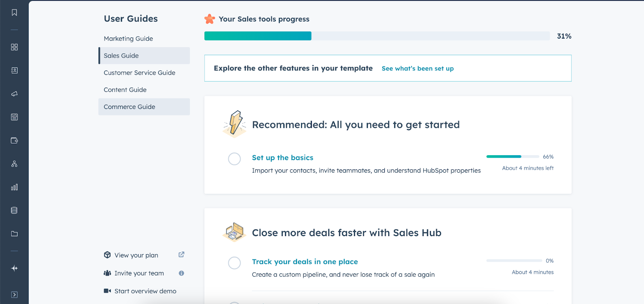The width and height of the screenshot is (644, 304).
Task: Select Marketing Guide in User Guides
Action: point(128,39)
